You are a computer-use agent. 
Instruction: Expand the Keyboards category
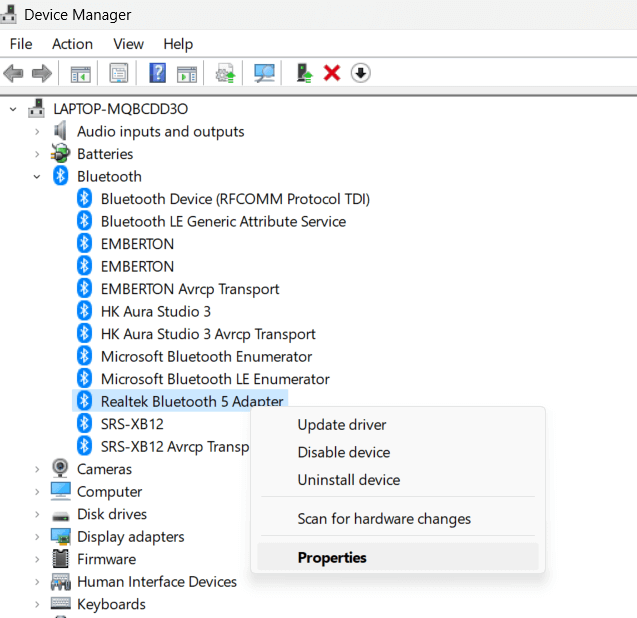pos(37,604)
